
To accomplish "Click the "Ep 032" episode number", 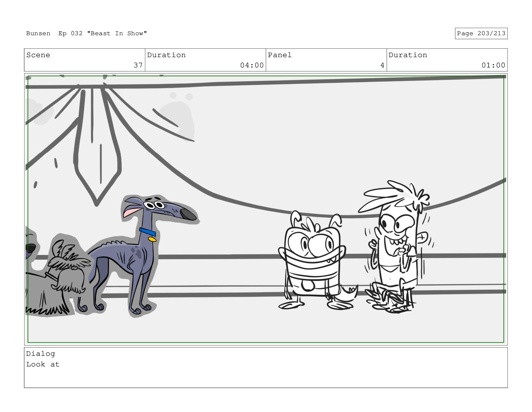I will (70, 34).
